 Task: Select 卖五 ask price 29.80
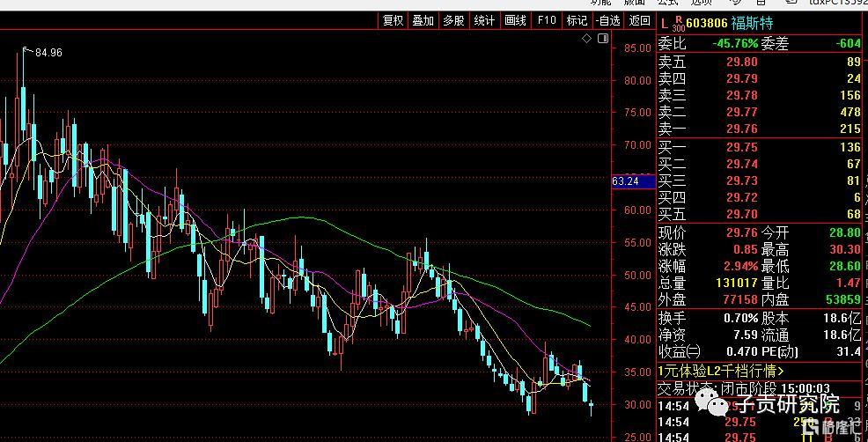click(x=742, y=62)
